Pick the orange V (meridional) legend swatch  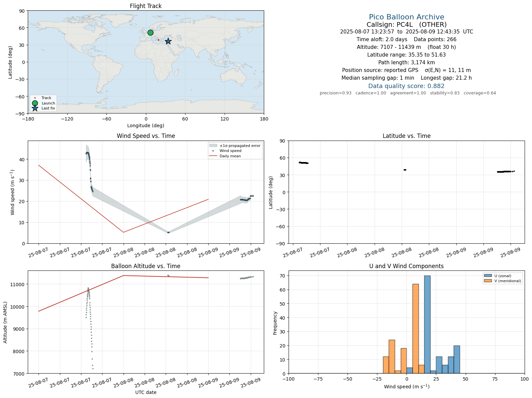(x=488, y=281)
